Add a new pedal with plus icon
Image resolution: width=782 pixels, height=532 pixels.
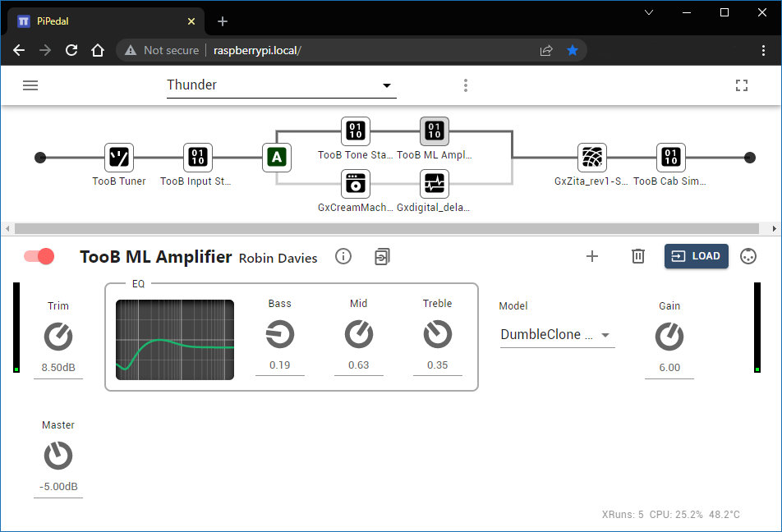pos(592,256)
